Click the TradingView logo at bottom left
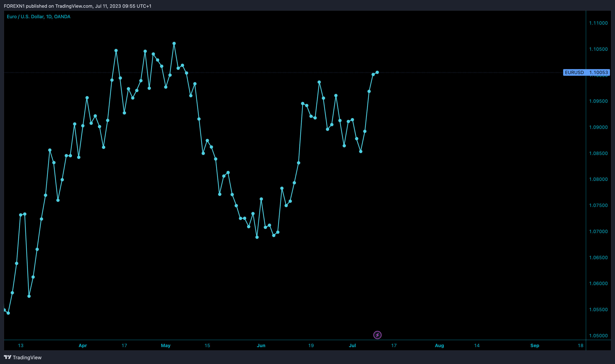The width and height of the screenshot is (615, 364). 22,357
